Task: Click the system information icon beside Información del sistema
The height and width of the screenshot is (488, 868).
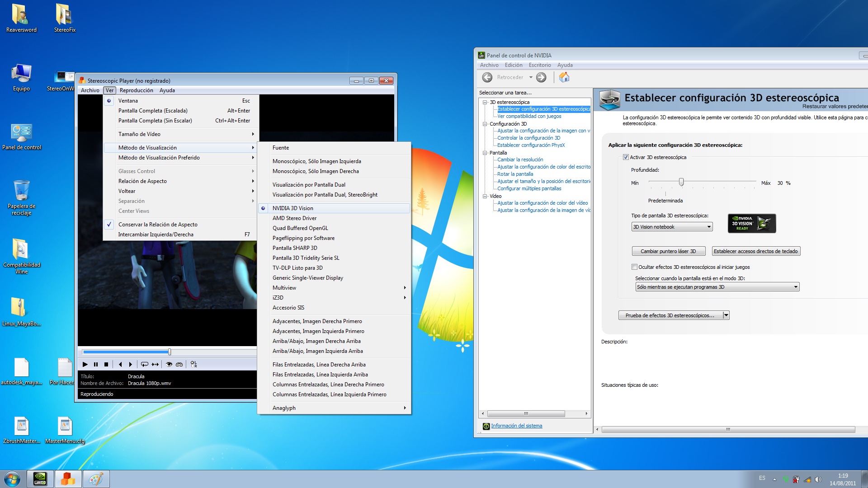Action: (x=486, y=426)
